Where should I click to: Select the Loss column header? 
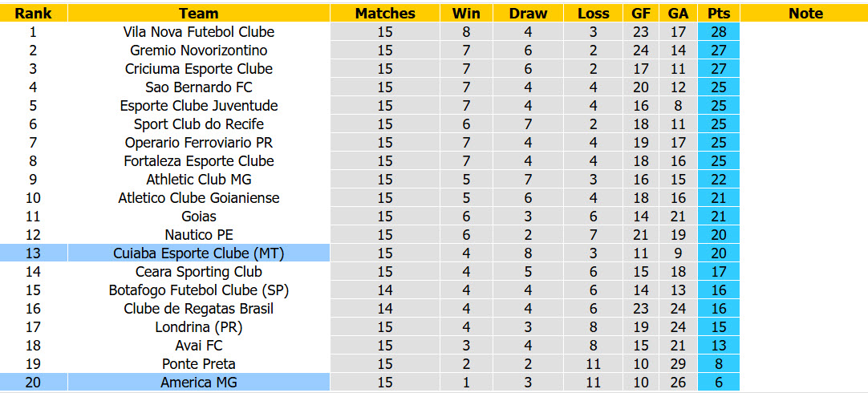594,14
